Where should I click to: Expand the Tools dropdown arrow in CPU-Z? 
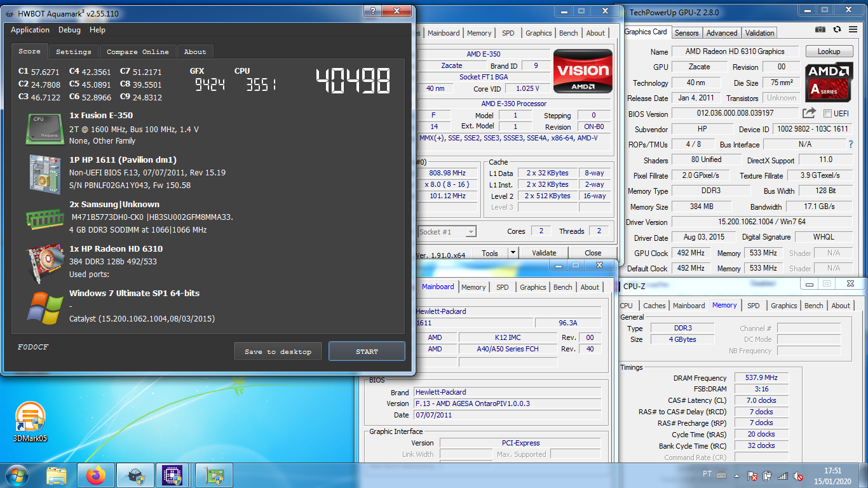click(513, 252)
